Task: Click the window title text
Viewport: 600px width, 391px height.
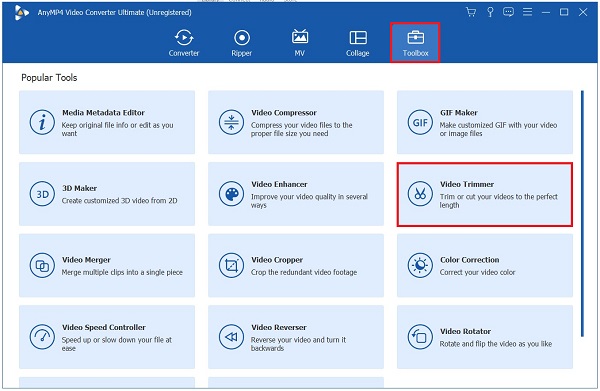Action: [x=114, y=13]
